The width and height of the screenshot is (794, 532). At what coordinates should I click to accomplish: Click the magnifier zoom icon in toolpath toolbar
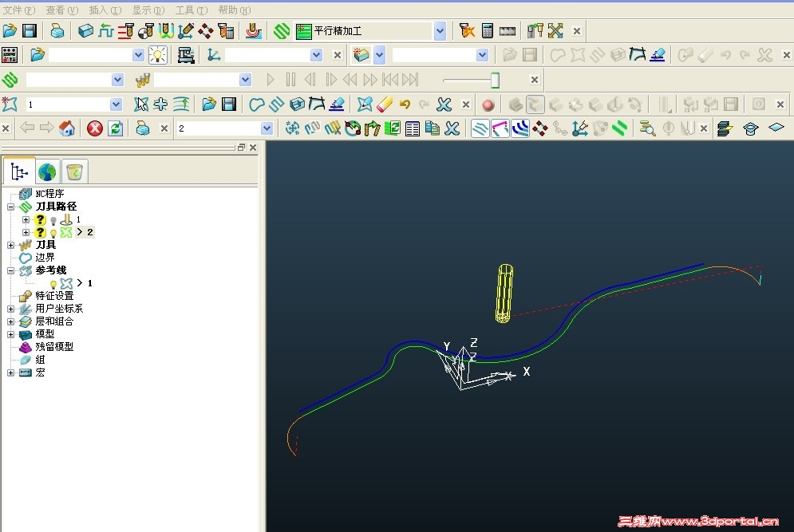[646, 128]
